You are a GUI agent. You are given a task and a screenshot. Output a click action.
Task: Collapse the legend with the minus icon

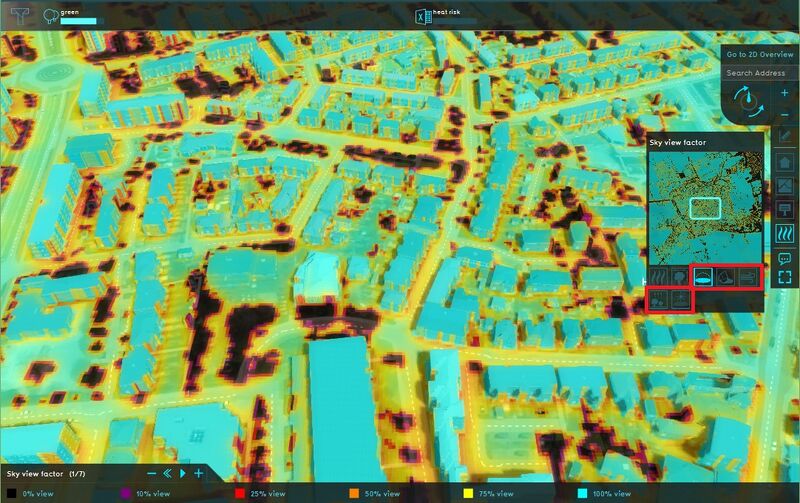[x=152, y=473]
